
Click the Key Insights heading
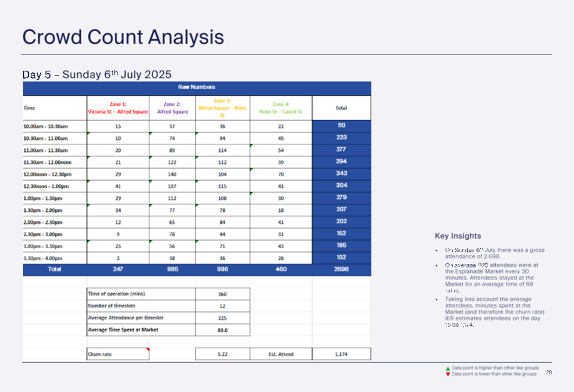click(x=458, y=236)
